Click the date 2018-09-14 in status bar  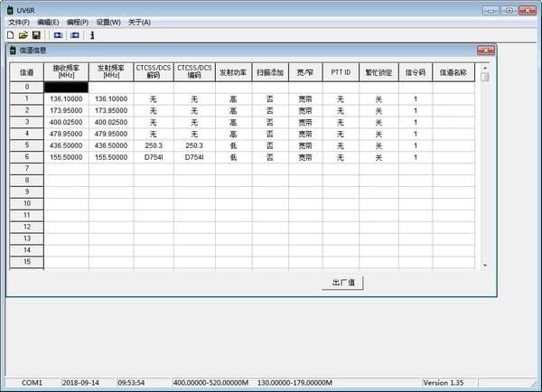tap(80, 383)
